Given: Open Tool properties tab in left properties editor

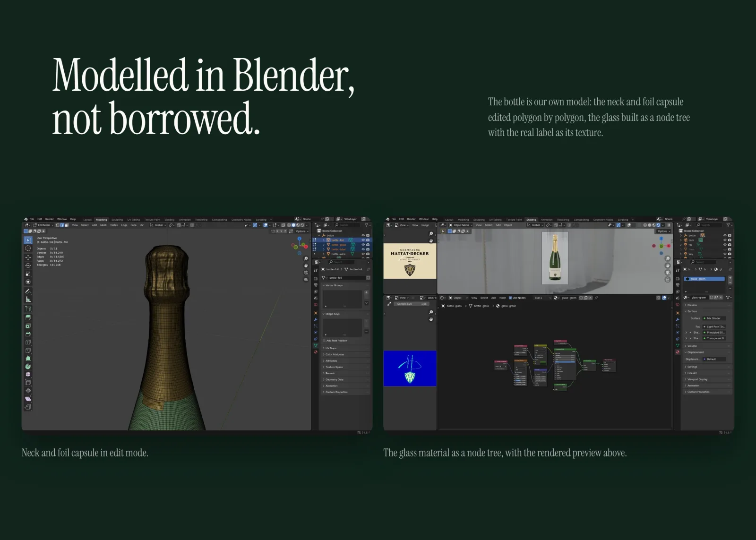Looking at the screenshot, I should point(316,270).
